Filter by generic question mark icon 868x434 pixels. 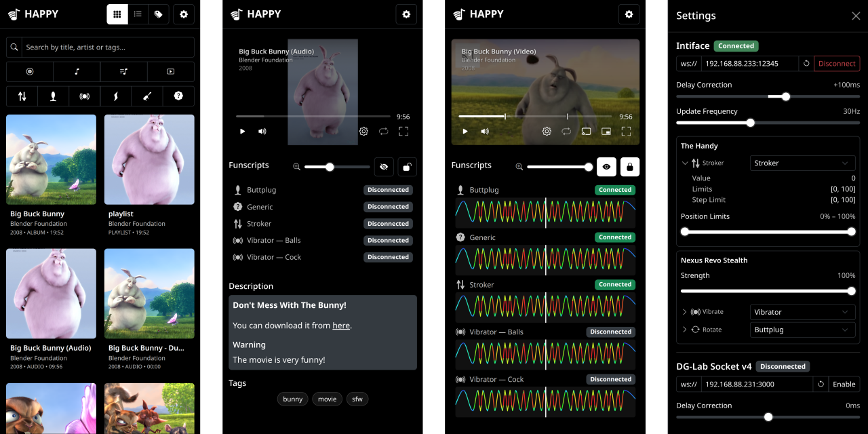(x=179, y=96)
